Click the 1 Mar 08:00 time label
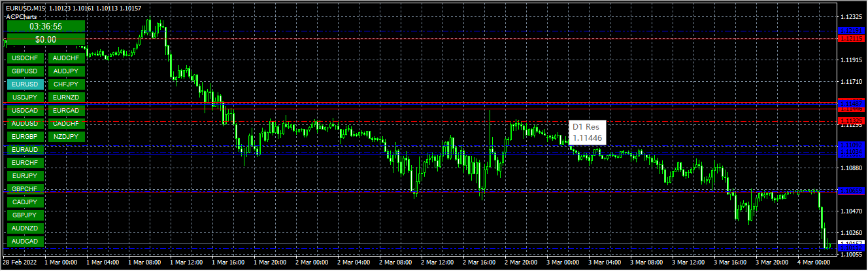This screenshot has height=271, width=868. coord(145,262)
